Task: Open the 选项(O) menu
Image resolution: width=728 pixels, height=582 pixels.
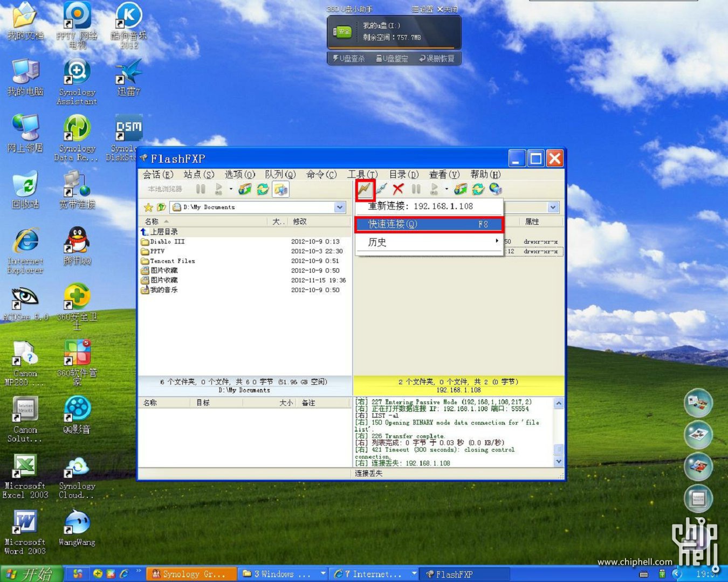Action: (239, 175)
